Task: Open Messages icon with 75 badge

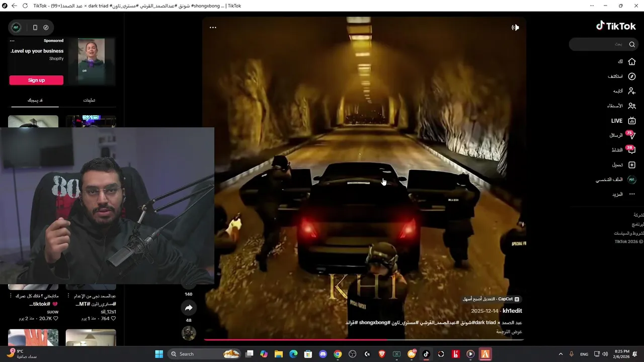Action: [631, 135]
